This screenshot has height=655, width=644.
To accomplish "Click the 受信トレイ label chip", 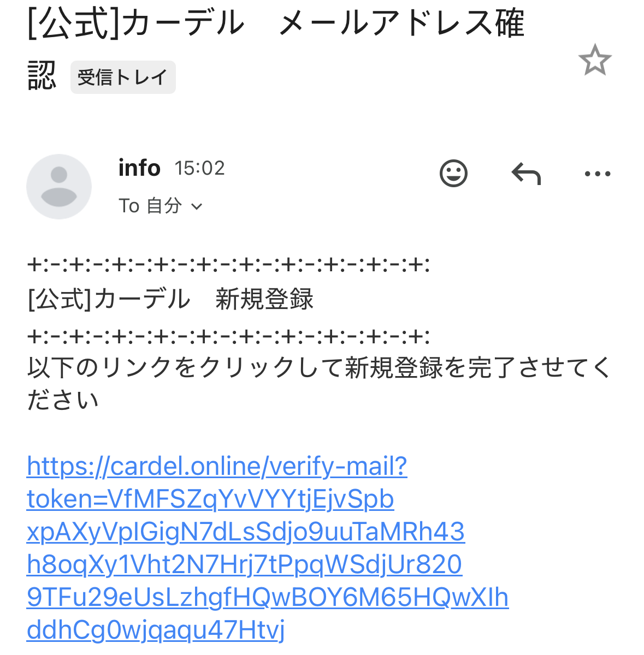I will 123,78.
